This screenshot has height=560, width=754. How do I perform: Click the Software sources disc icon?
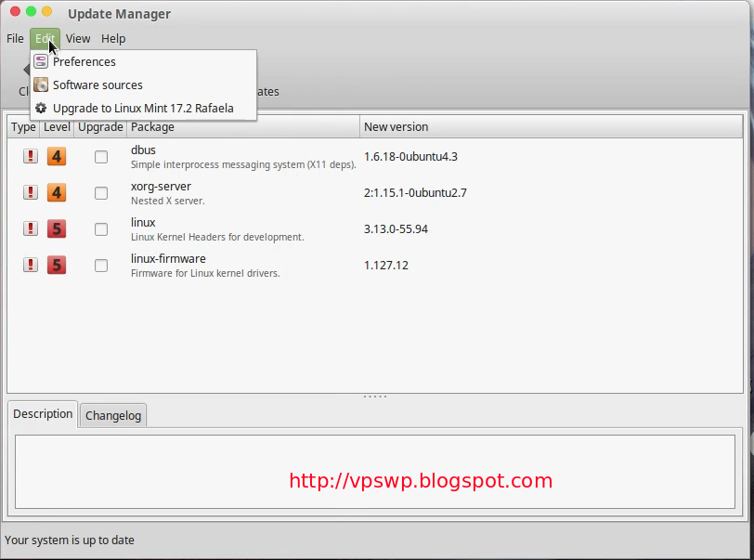[41, 85]
